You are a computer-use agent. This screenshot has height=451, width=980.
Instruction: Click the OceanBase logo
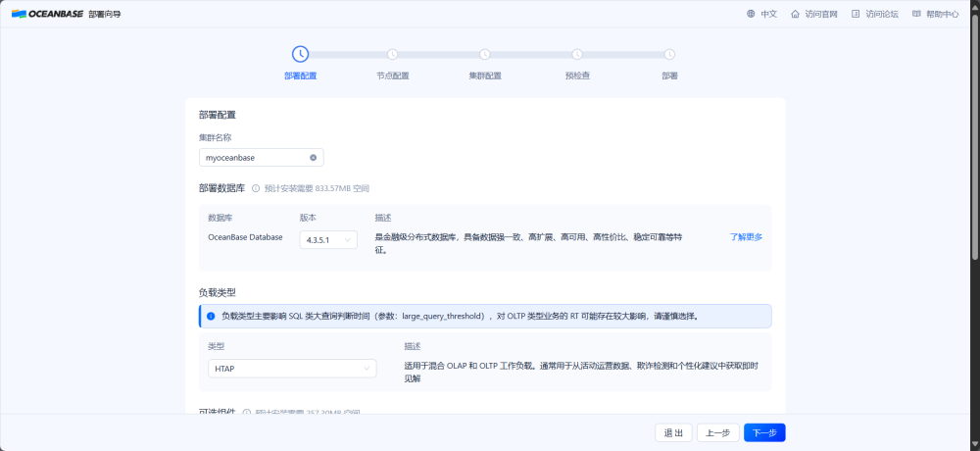pyautogui.click(x=47, y=14)
